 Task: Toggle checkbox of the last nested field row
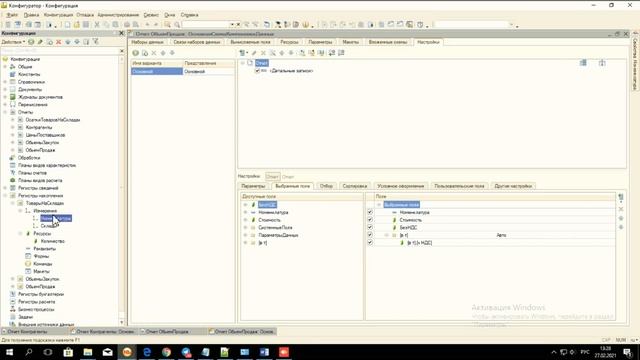pyautogui.click(x=370, y=242)
